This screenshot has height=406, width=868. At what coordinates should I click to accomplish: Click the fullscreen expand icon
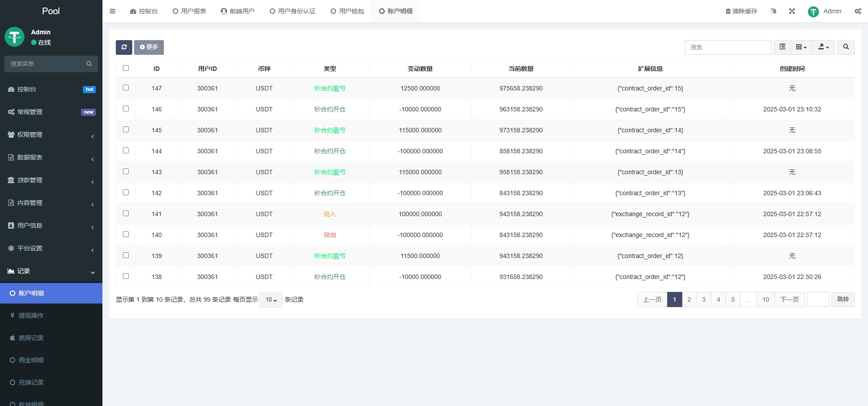[792, 11]
